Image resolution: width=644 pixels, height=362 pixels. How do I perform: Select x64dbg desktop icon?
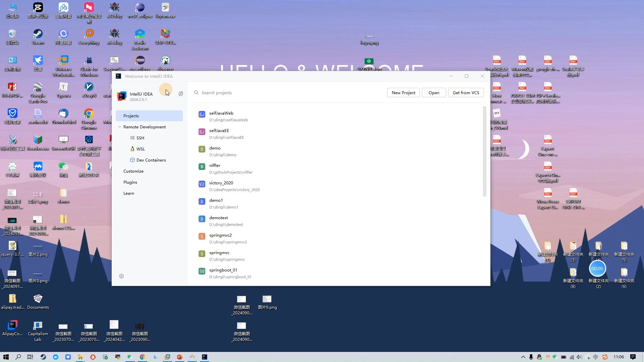[114, 37]
